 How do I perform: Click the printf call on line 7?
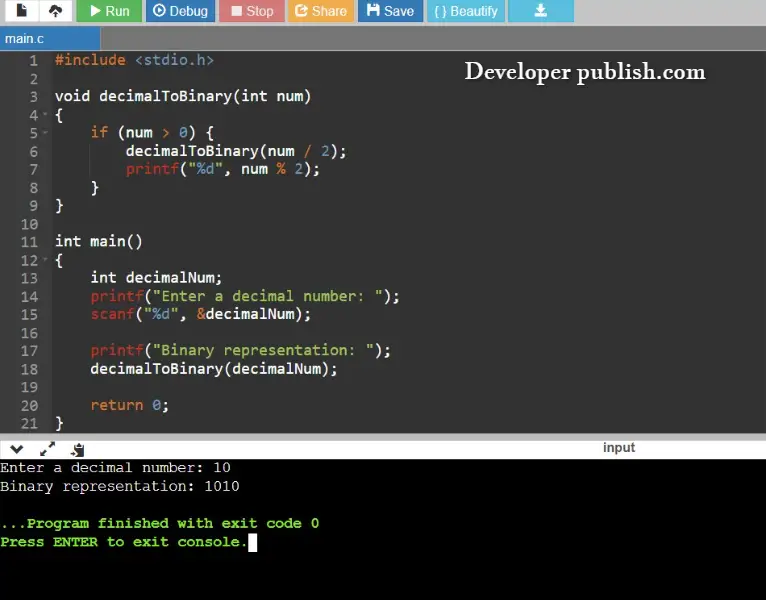click(152, 169)
